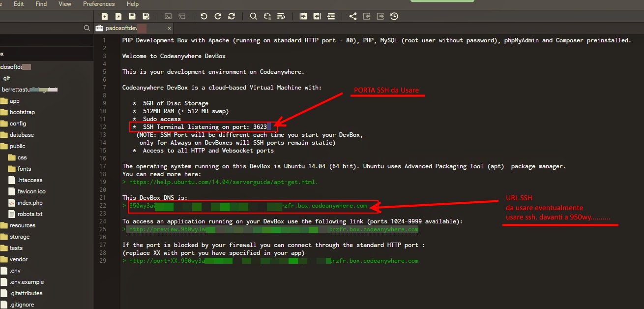This screenshot has height=309, width=644.
Task: Click the Find and Replace toolbar icon
Action: 267,16
